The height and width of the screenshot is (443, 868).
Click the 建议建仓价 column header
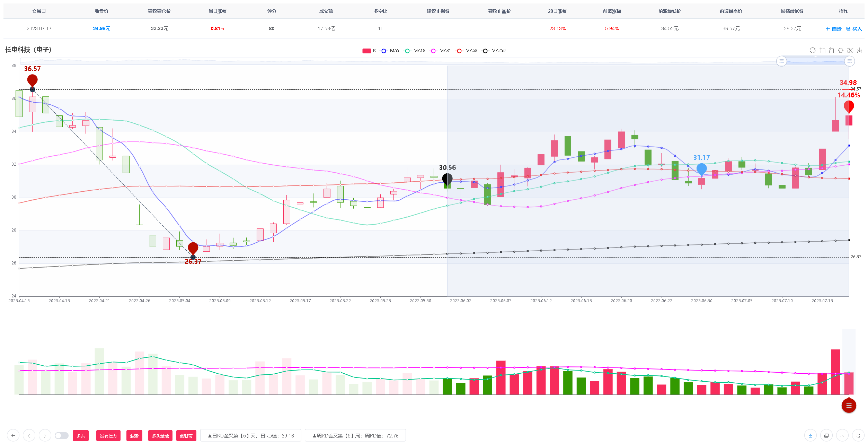(159, 11)
